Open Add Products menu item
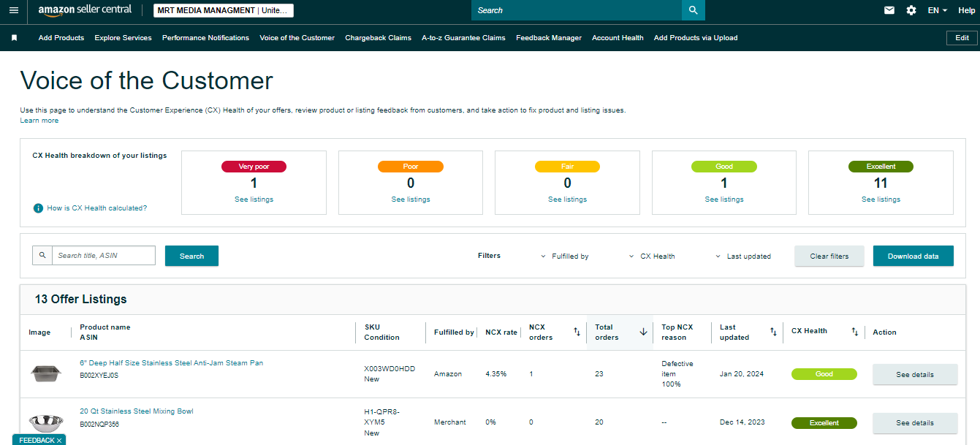Image resolution: width=980 pixels, height=445 pixels. [61, 38]
